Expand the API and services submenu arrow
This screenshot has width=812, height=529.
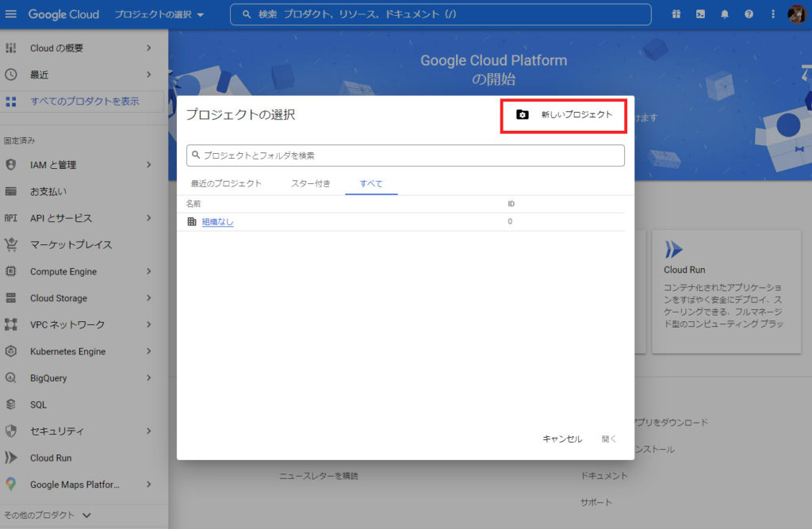coord(148,218)
